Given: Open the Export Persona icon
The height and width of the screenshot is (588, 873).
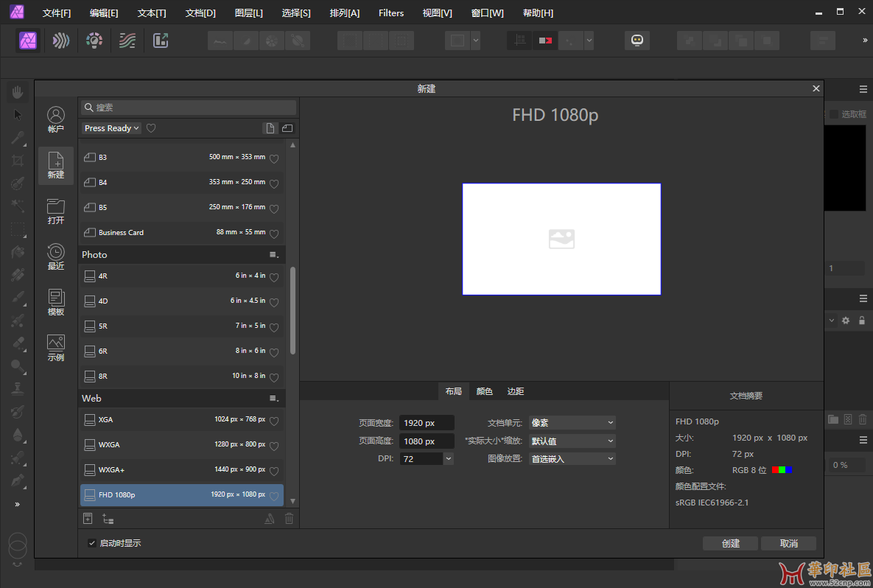Looking at the screenshot, I should (161, 40).
